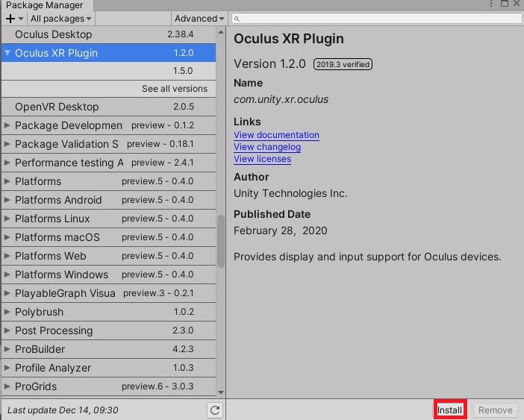524x420 pixels.
Task: Select Post Processing 2.3.0 package name
Action: pyautogui.click(x=54, y=331)
